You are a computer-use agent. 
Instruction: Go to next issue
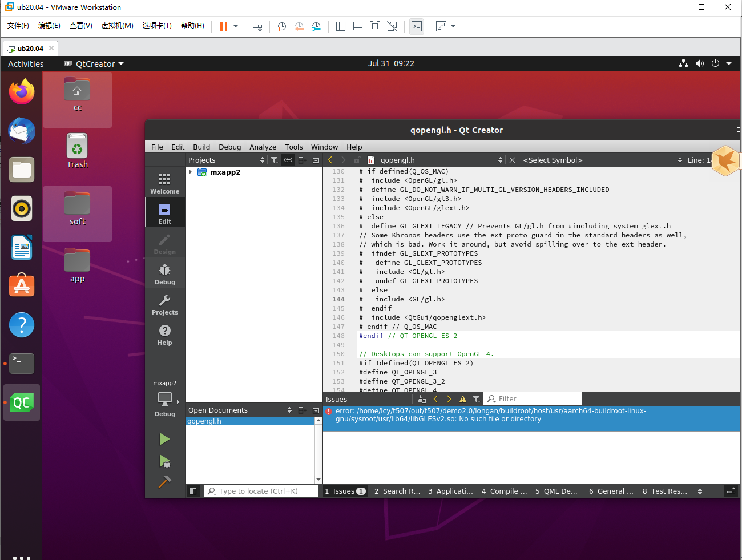tap(449, 399)
